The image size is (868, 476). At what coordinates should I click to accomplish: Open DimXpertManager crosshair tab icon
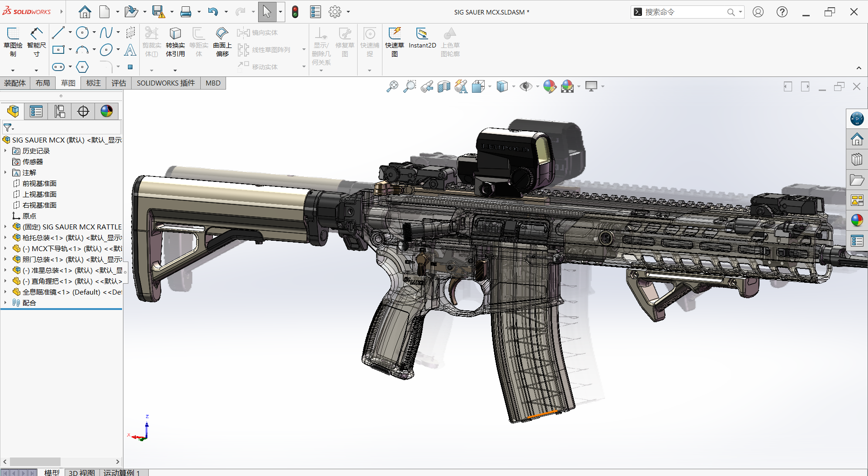83,111
